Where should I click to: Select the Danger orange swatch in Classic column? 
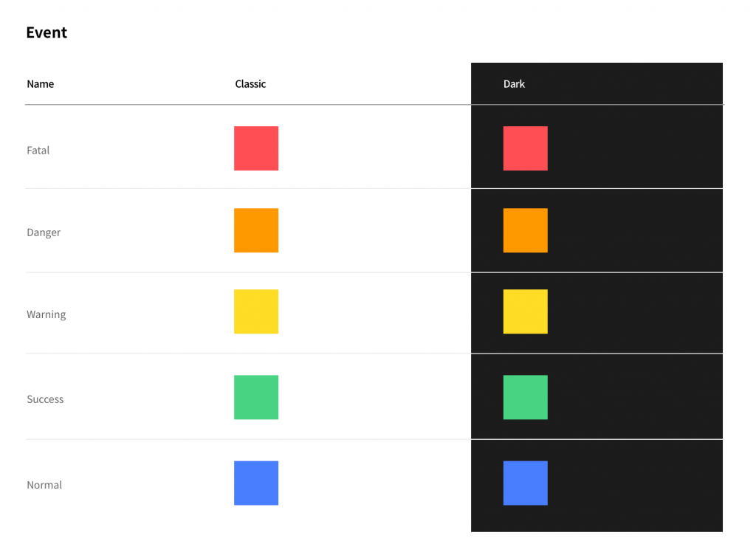(x=256, y=230)
